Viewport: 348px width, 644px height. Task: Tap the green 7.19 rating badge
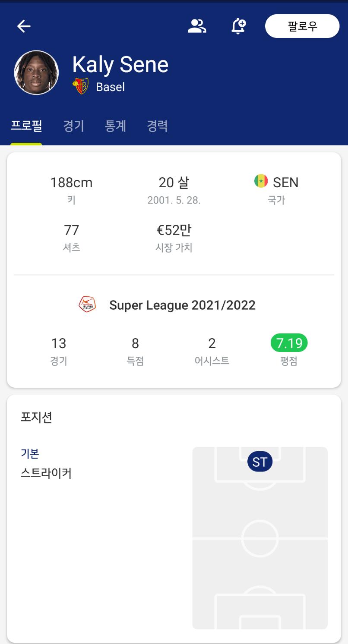pos(289,343)
